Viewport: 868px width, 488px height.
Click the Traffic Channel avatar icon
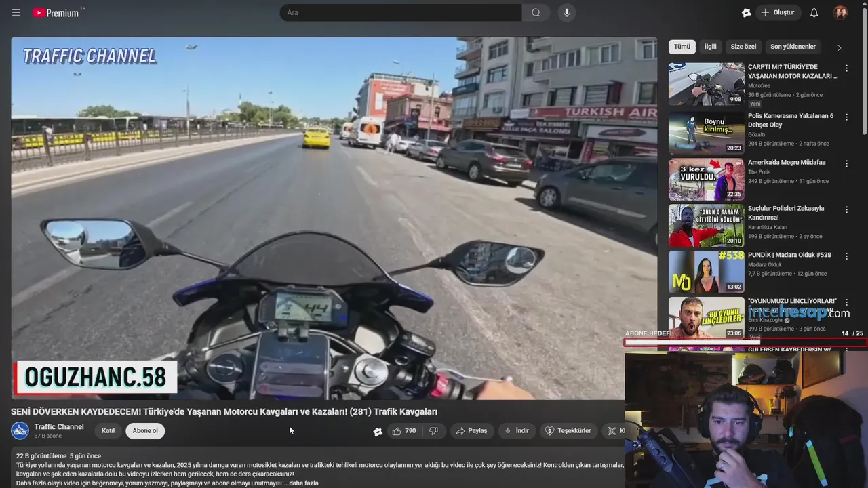tap(20, 430)
